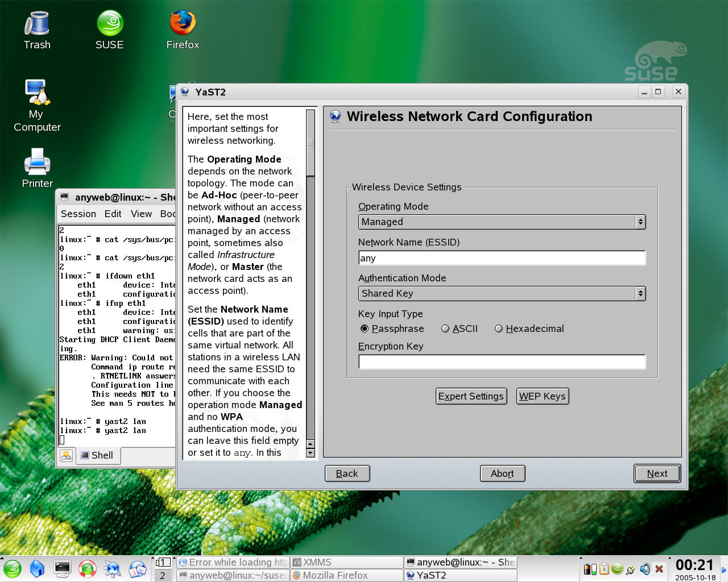Click the blue Home folder panel icon
The image size is (728, 582).
pos(37,569)
